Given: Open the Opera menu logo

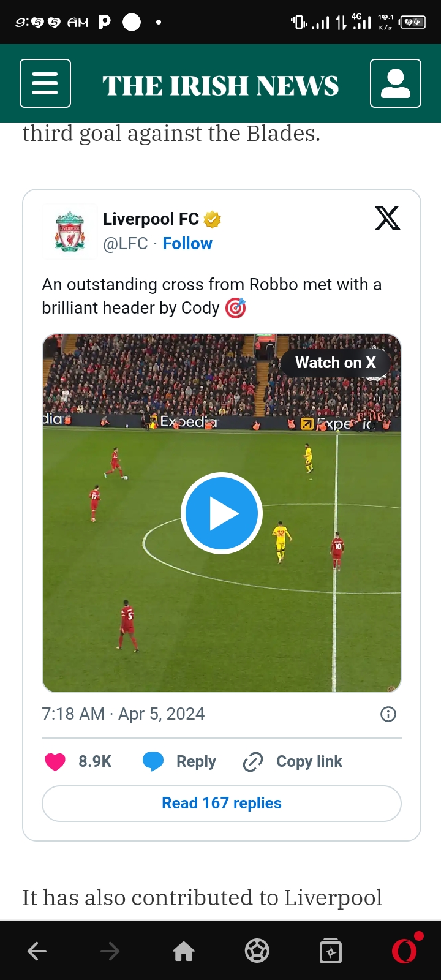Looking at the screenshot, I should click(404, 951).
